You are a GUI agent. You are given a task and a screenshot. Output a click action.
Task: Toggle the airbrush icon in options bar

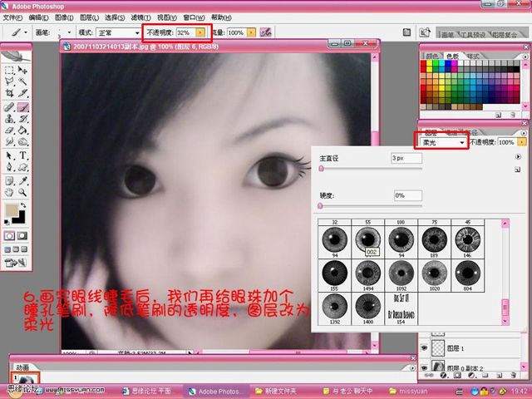point(265,32)
